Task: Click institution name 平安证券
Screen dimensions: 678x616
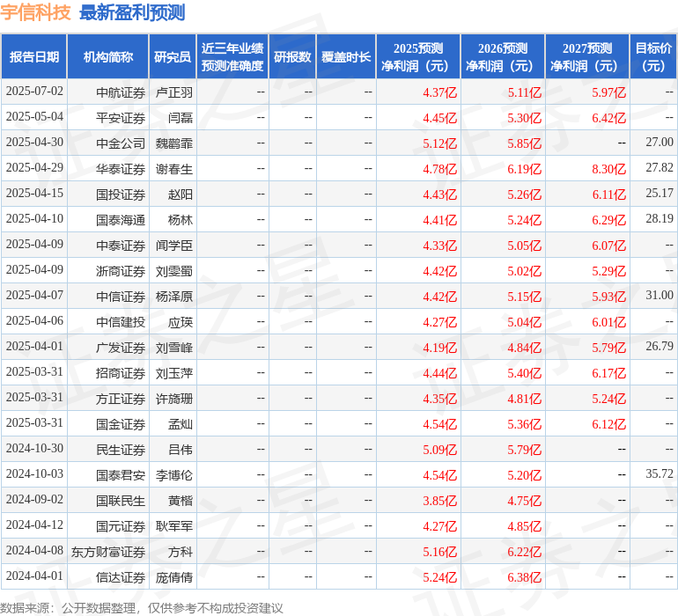Action: [x=121, y=118]
